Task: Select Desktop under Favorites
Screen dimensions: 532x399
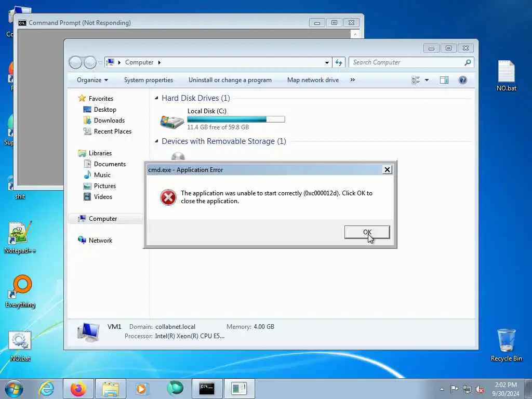Action: (x=105, y=110)
